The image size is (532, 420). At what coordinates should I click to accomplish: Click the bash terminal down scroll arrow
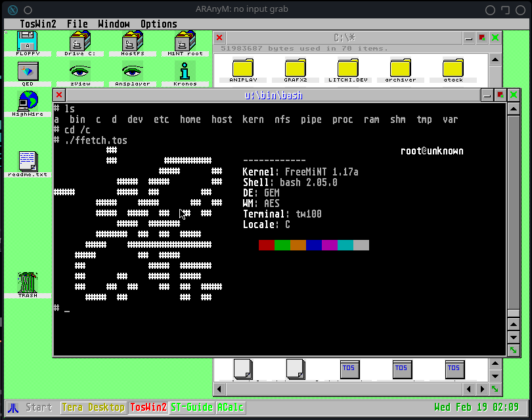tap(514, 337)
